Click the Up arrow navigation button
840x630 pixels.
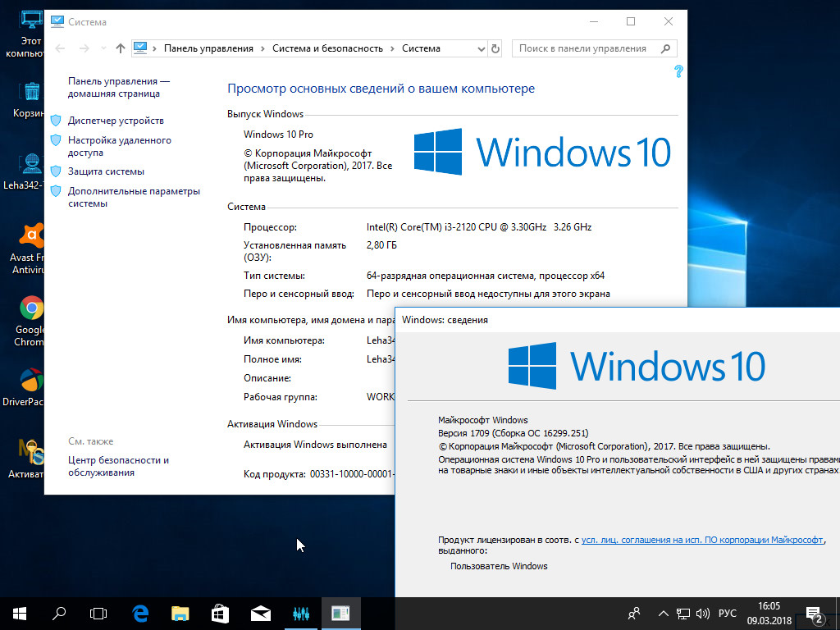121,48
